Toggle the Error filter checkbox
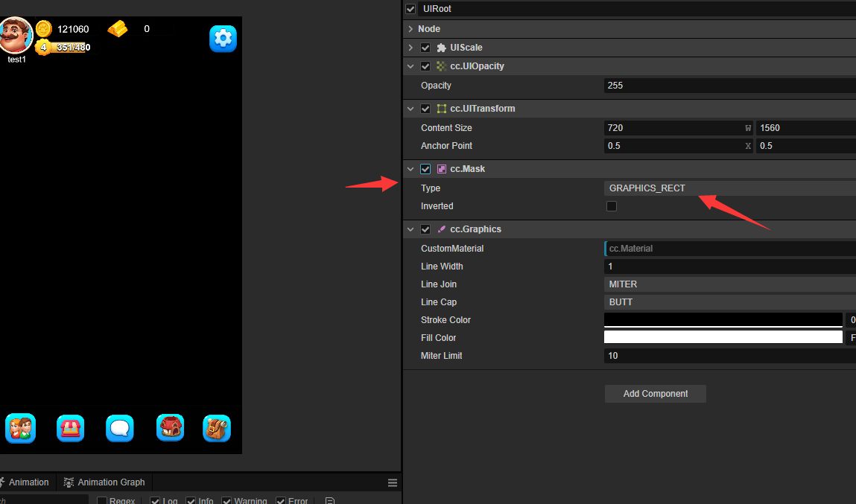The width and height of the screenshot is (856, 504). [x=281, y=501]
